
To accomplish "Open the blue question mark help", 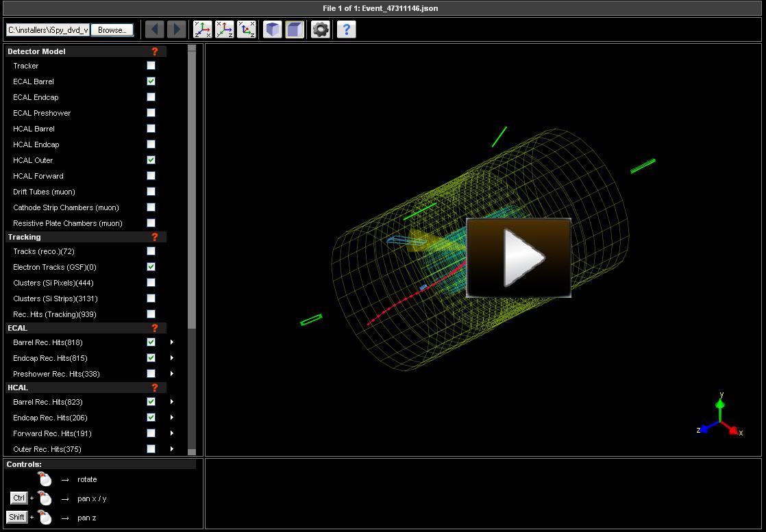I will click(346, 29).
